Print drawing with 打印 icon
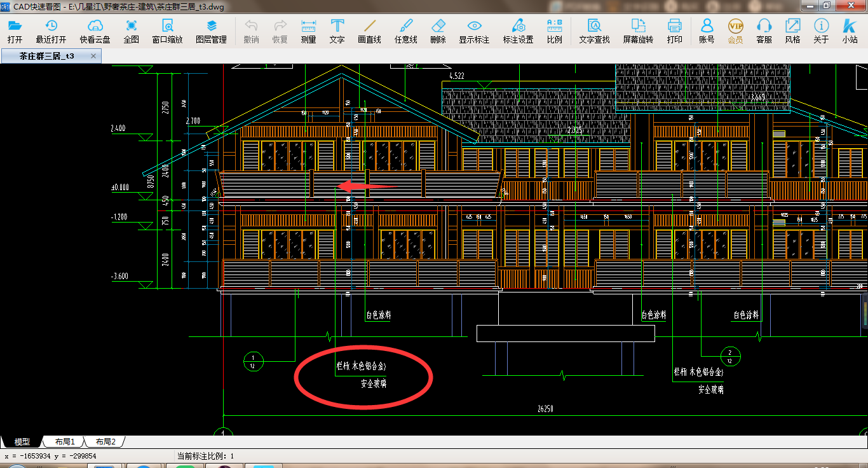The image size is (868, 468). 675,31
